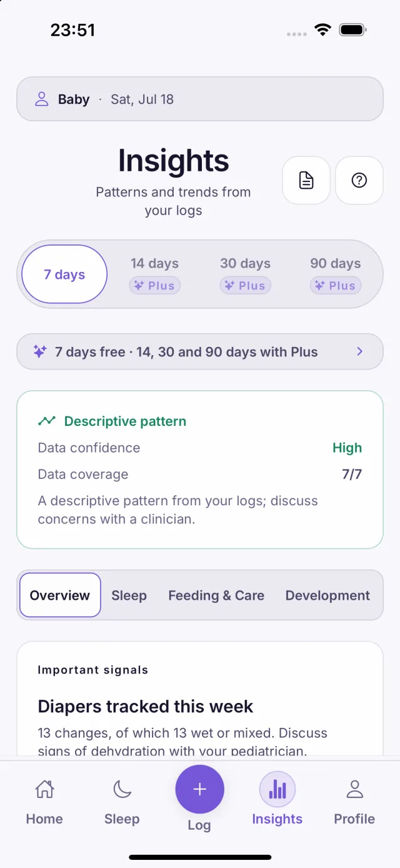400x868 pixels.
Task: Go to Home via house icon
Action: click(x=44, y=789)
